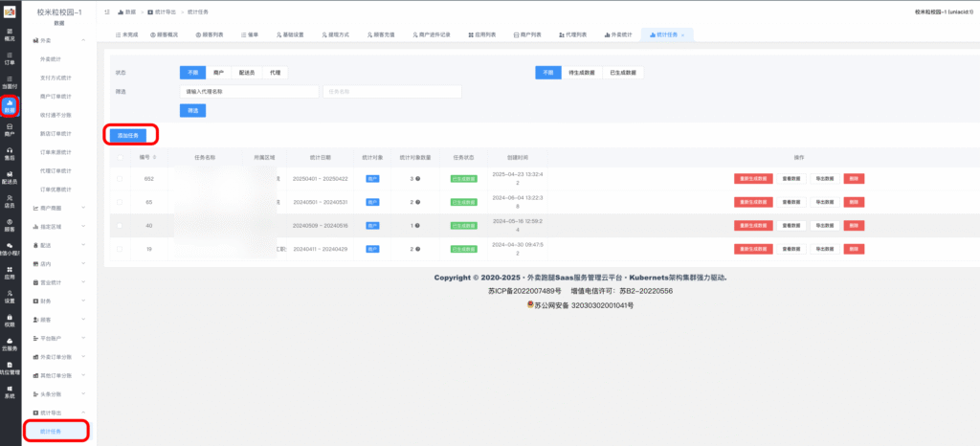980x446 pixels.
Task: Click 导出数据 for task 40
Action: tap(825, 226)
